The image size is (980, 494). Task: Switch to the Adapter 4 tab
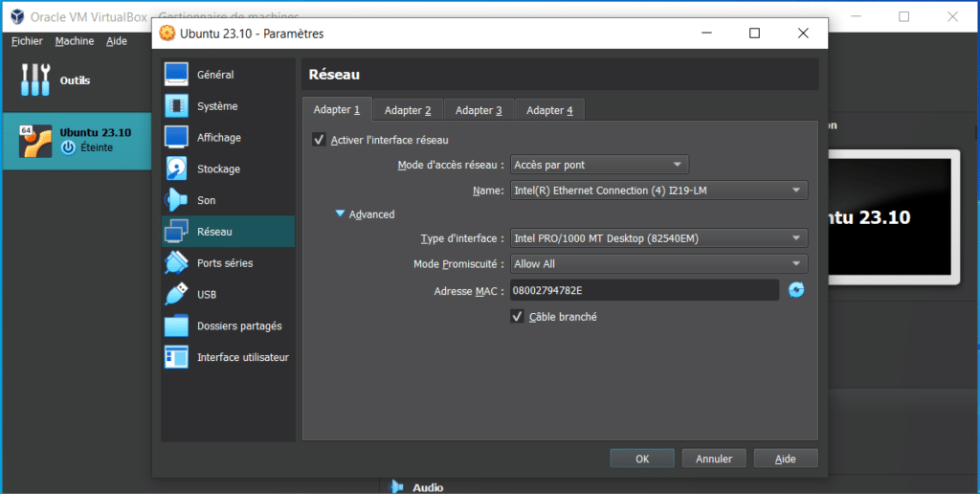[549, 110]
